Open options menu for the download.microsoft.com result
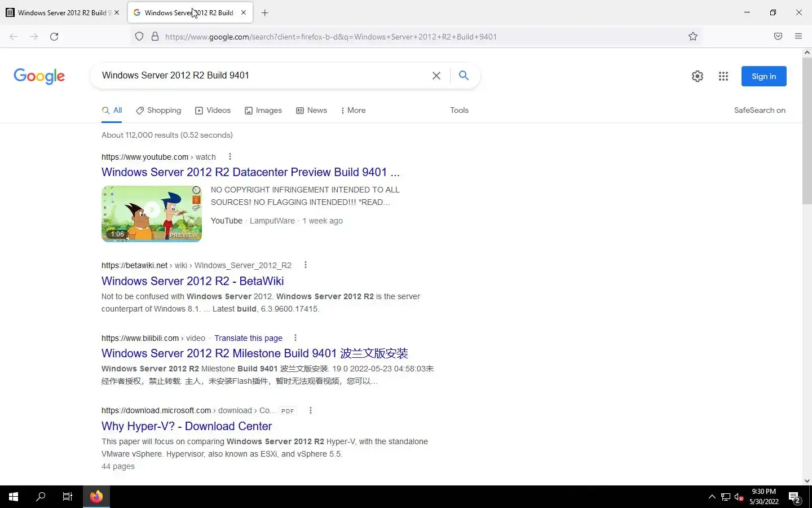This screenshot has width=812, height=508. pyautogui.click(x=311, y=410)
